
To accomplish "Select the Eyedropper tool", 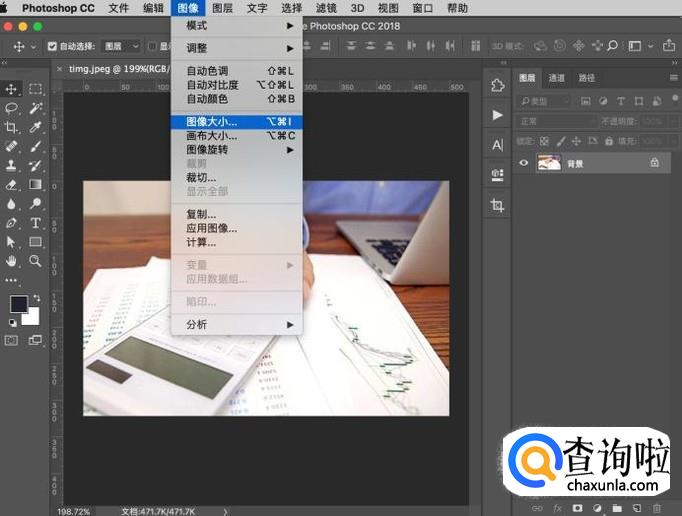I will 35,127.
